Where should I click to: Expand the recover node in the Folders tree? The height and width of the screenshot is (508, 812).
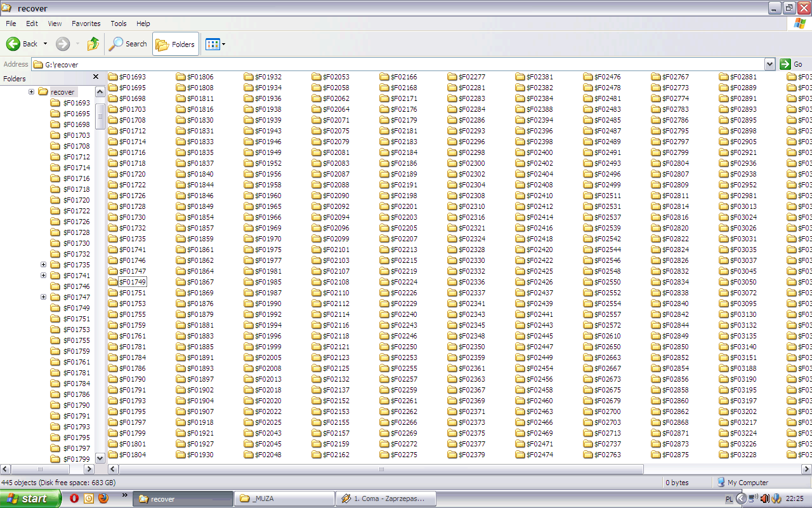31,92
